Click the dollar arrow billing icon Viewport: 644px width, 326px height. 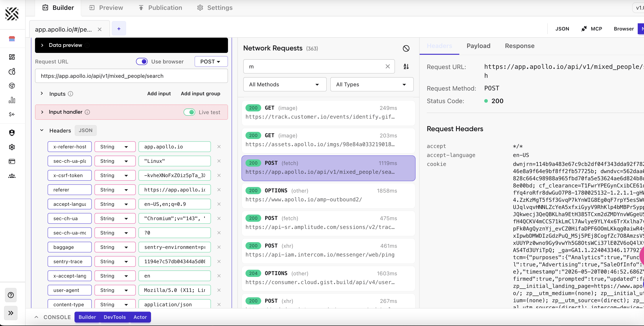[12, 114]
